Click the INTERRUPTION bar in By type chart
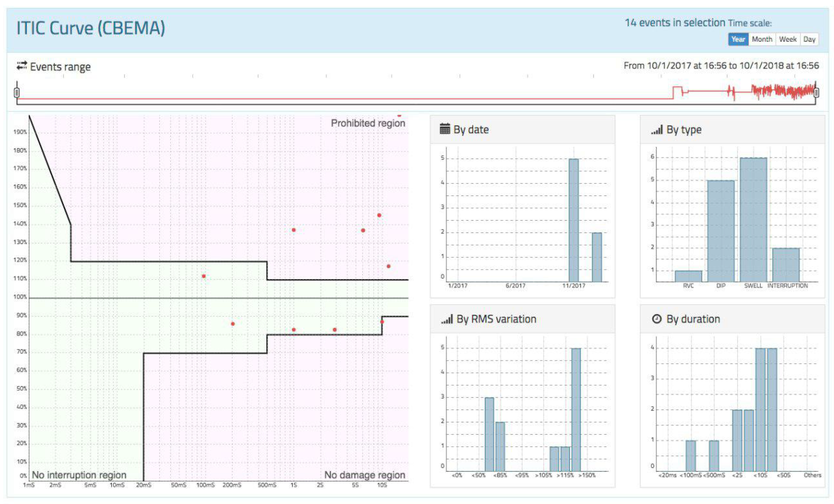The height and width of the screenshot is (504, 834). pos(786,265)
